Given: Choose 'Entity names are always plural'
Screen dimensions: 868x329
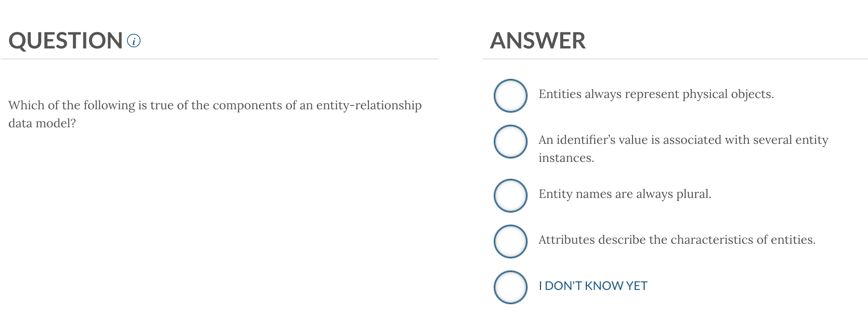Looking at the screenshot, I should [x=510, y=194].
